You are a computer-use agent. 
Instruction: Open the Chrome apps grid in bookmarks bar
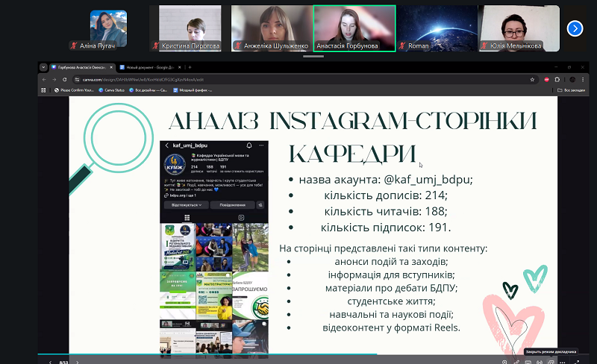[43, 90]
